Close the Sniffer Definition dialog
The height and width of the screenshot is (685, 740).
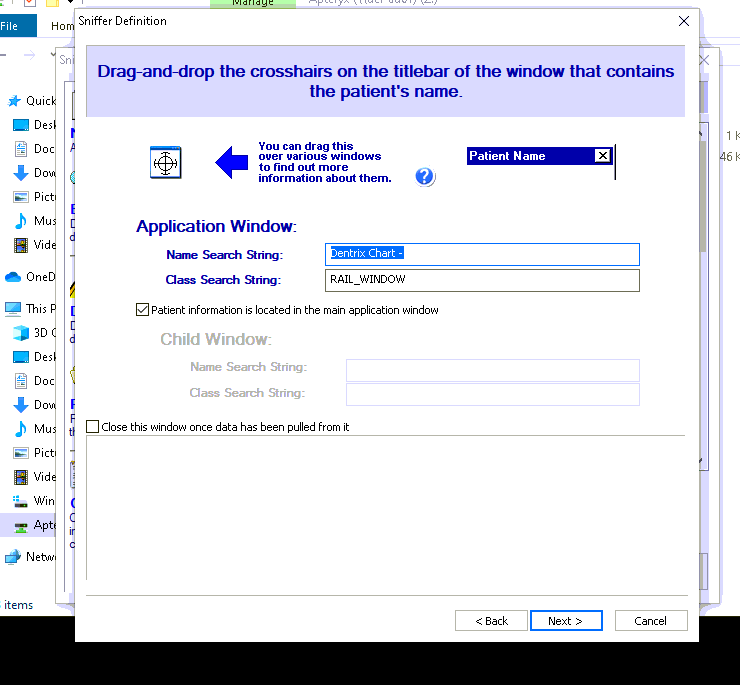[x=684, y=21]
